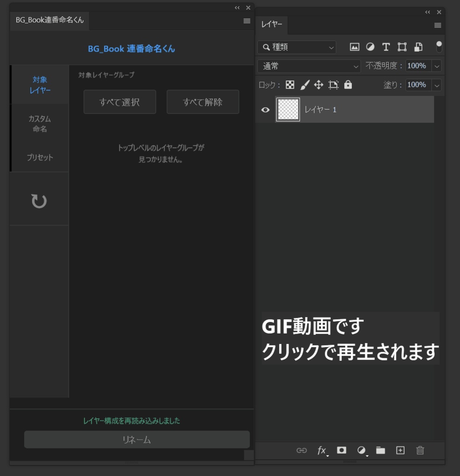This screenshot has height=476, width=460.
Task: Switch to カスタム命名 sidebar tab
Action: click(x=40, y=124)
